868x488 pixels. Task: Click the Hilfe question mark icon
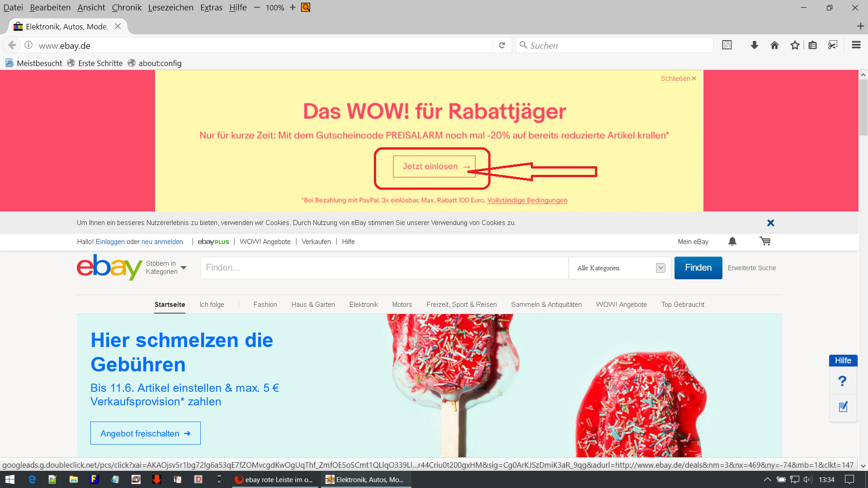pyautogui.click(x=842, y=381)
